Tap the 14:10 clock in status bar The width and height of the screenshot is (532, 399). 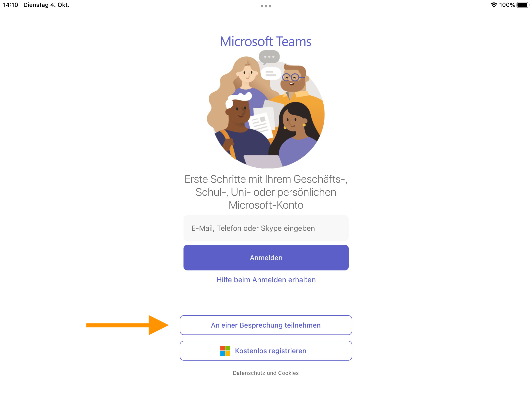pos(11,5)
